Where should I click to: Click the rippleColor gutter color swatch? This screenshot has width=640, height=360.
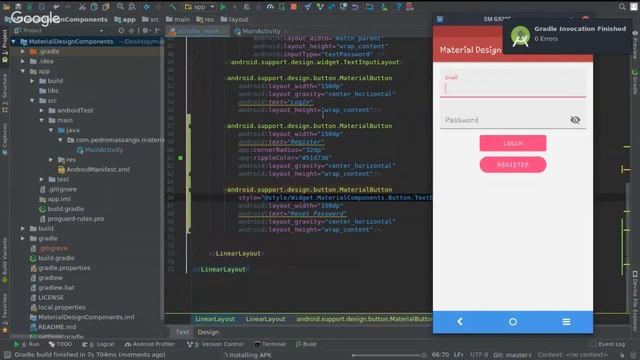coord(180,158)
